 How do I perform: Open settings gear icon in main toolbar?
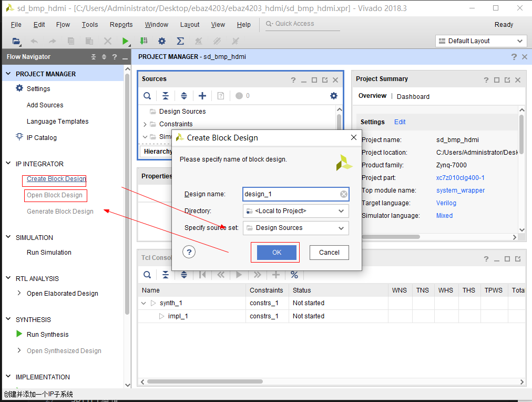tap(162, 41)
